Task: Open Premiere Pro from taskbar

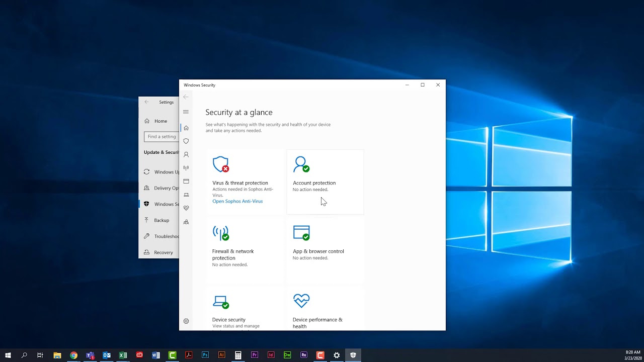Action: click(x=255, y=355)
